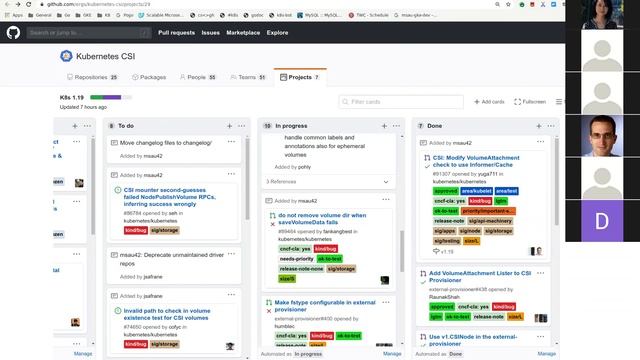Image resolution: width=640 pixels, height=360 pixels.
Task: Click the In progress column scrollbar
Action: tap(402, 251)
